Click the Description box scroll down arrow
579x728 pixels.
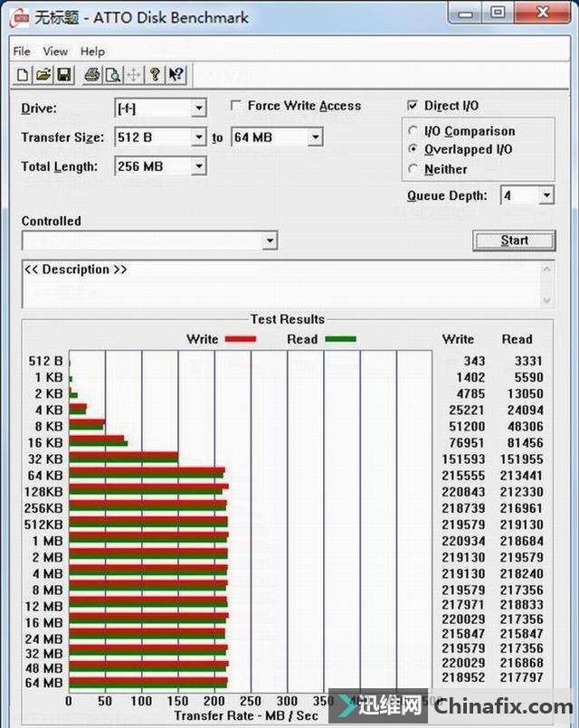(x=547, y=300)
